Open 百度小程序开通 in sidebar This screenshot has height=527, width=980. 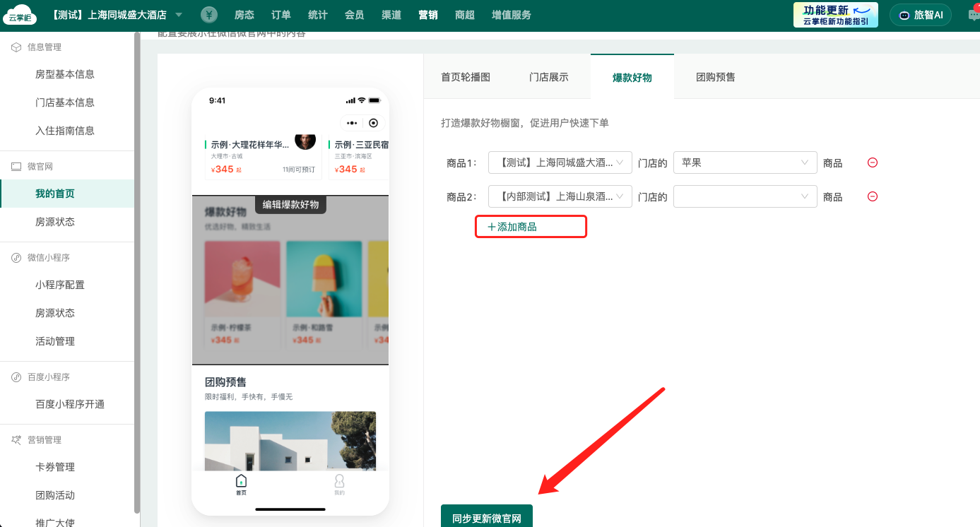[70, 404]
